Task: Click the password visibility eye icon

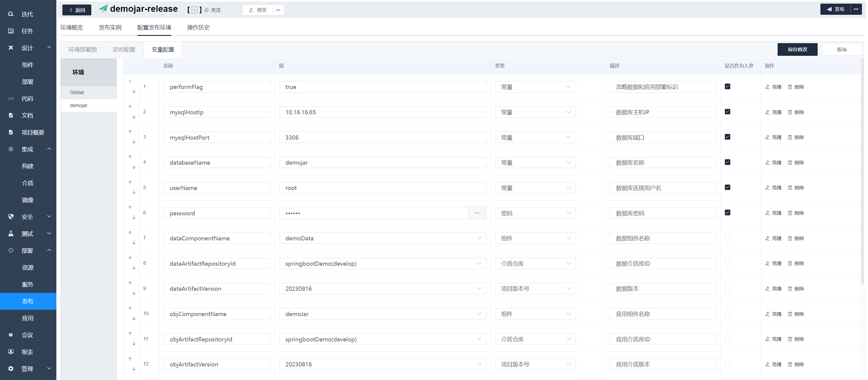Action: tap(477, 213)
